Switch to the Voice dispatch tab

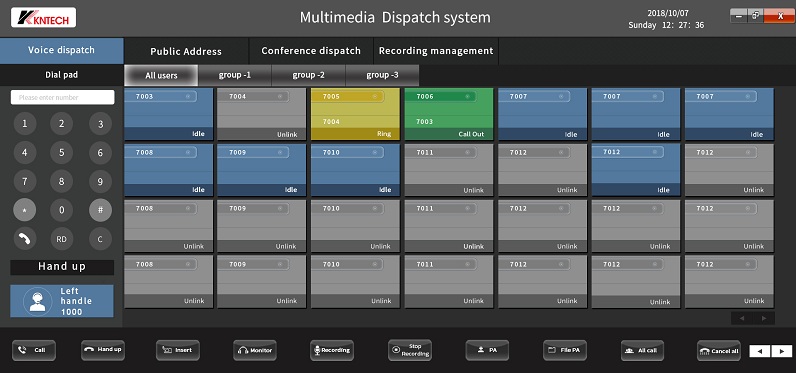[61, 50]
